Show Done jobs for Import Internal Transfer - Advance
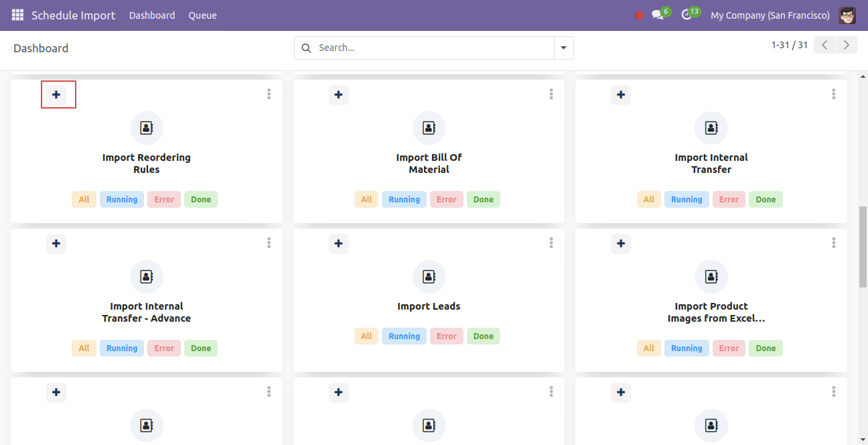Screen dimensions: 868x445 pos(201,348)
